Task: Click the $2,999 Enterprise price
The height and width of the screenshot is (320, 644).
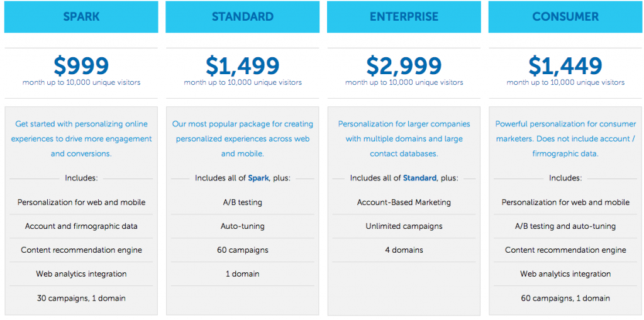Action: click(404, 66)
